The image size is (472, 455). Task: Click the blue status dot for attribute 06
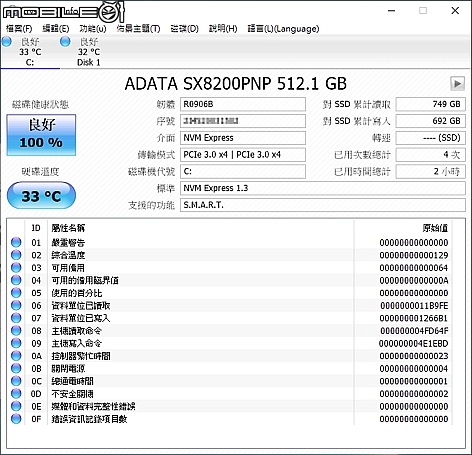click(x=16, y=305)
